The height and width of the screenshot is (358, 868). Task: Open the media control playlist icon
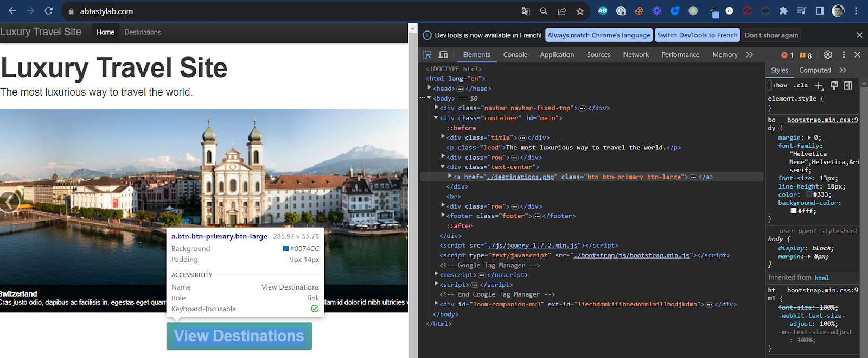point(801,10)
